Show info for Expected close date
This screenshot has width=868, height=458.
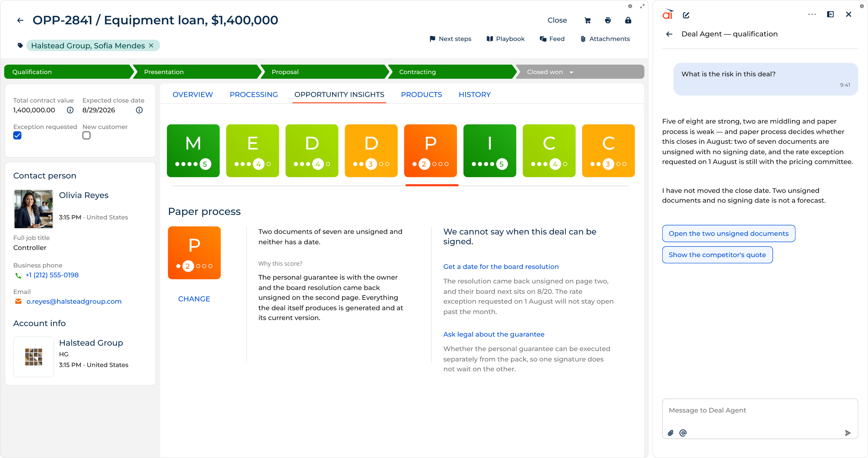click(139, 110)
